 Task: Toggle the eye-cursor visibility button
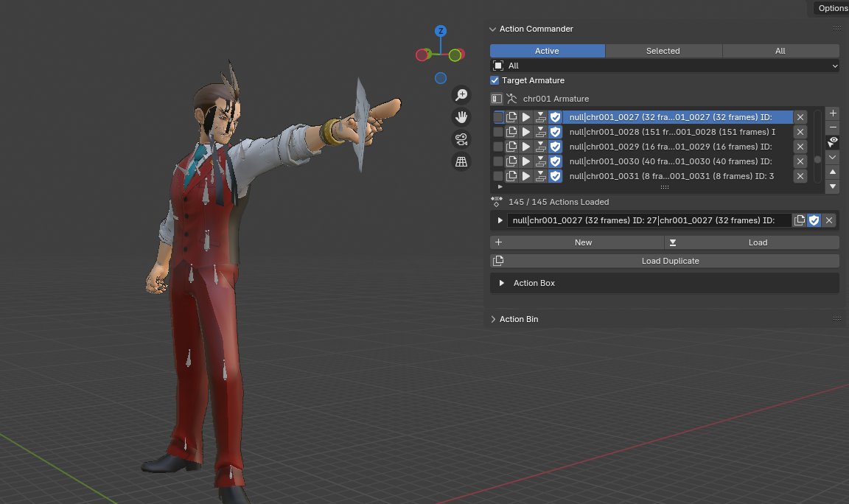[x=833, y=141]
